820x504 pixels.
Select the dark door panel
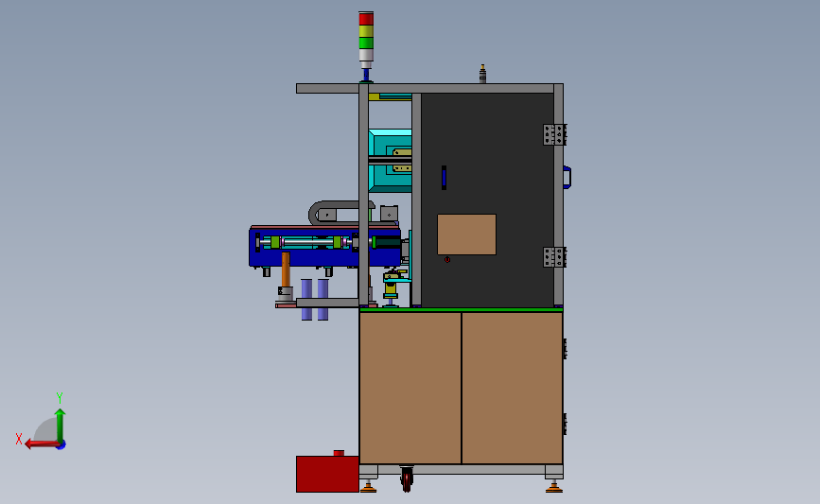tap(487, 200)
